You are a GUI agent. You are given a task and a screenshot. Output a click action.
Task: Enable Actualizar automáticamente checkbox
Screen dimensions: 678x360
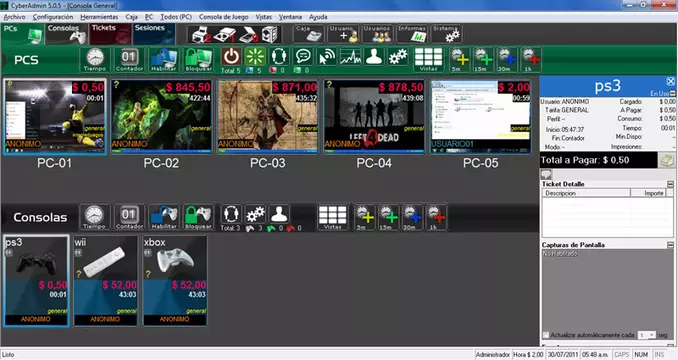point(546,335)
